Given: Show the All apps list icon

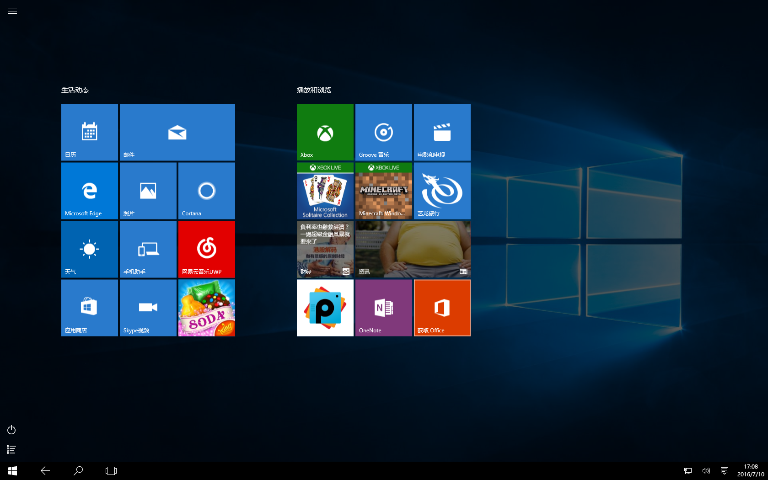Looking at the screenshot, I should (x=11, y=449).
